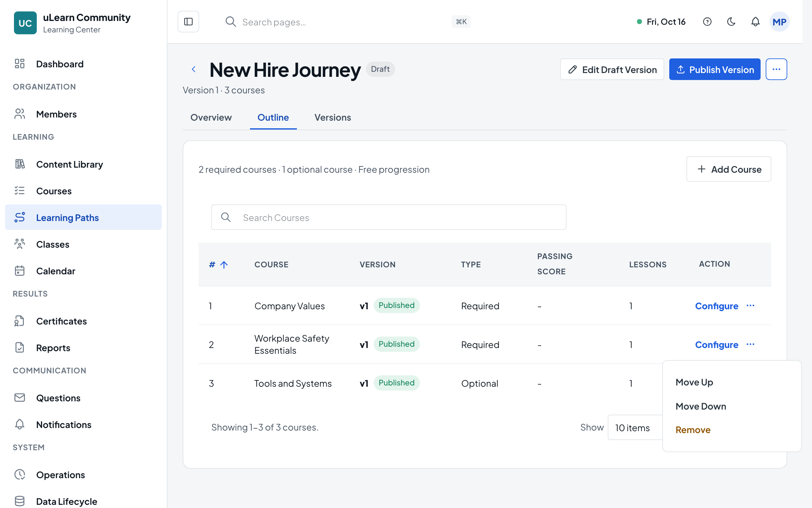The image size is (812, 508).
Task: Open Notifications in the sidebar
Action: tap(83, 425)
